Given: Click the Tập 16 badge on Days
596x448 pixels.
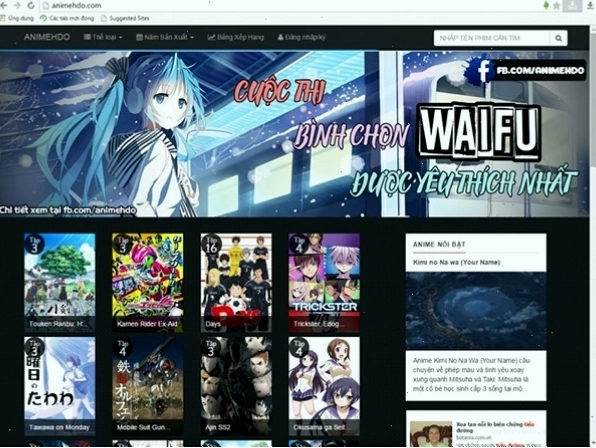Looking at the screenshot, I should click(211, 244).
